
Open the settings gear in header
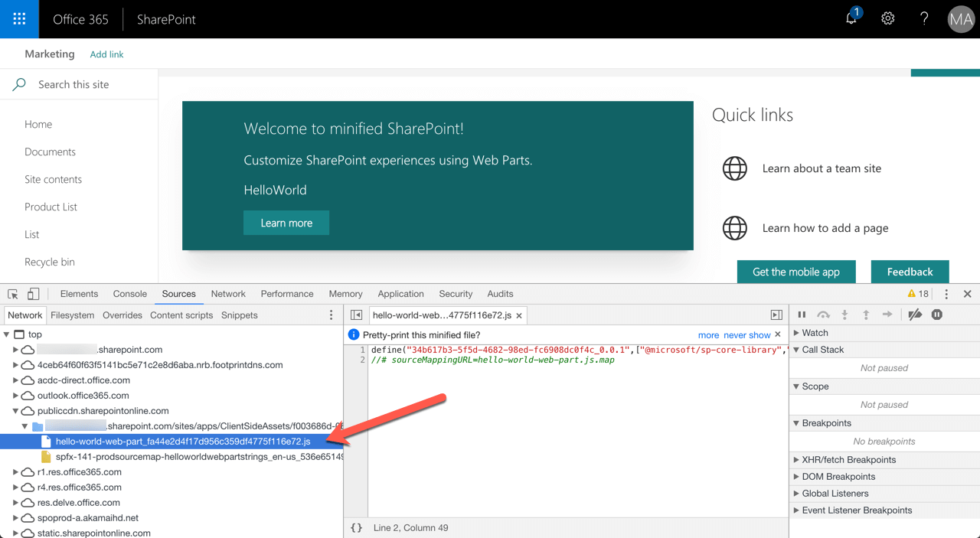[x=887, y=18]
